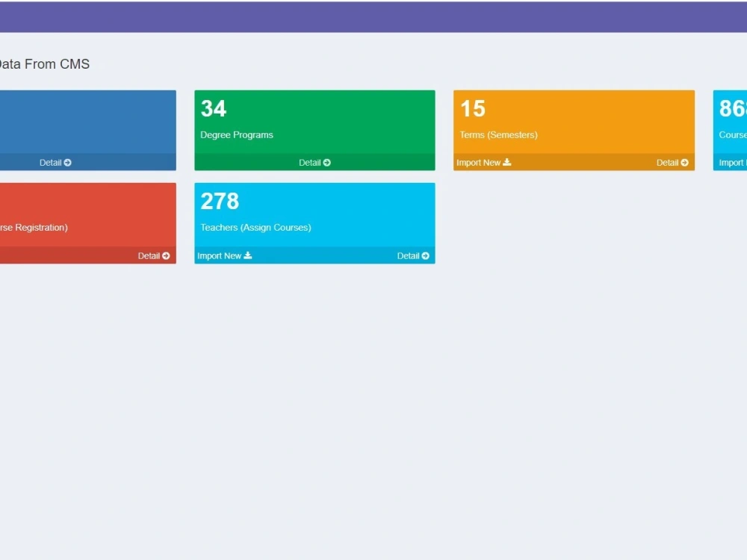The width and height of the screenshot is (747, 560).
Task: Click download icon on Terms card
Action: (507, 162)
